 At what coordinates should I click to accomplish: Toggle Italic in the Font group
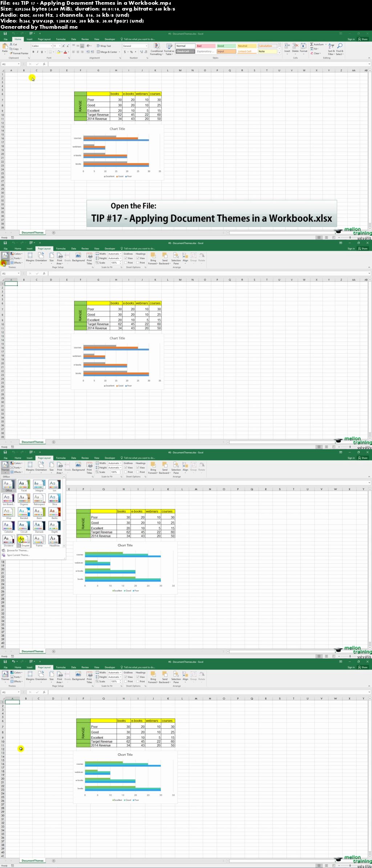pos(37,52)
